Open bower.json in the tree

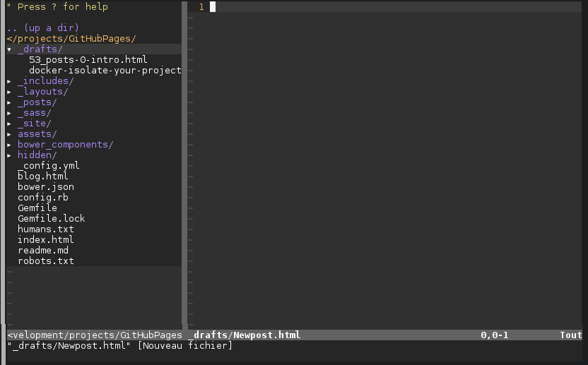click(46, 186)
